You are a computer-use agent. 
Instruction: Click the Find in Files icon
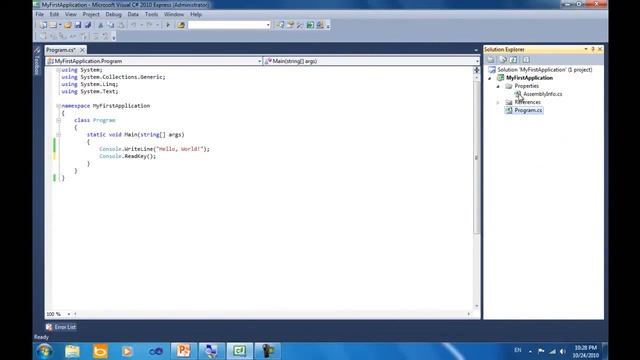[181, 25]
